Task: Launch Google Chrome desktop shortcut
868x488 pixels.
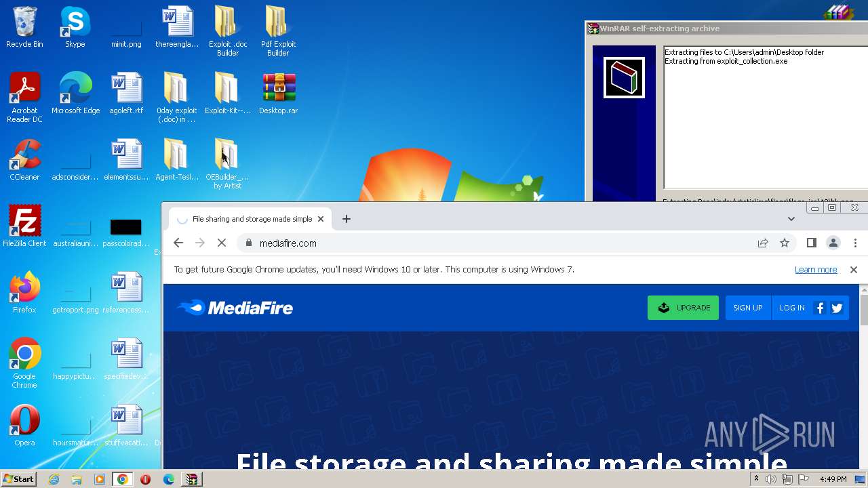Action: tap(24, 363)
